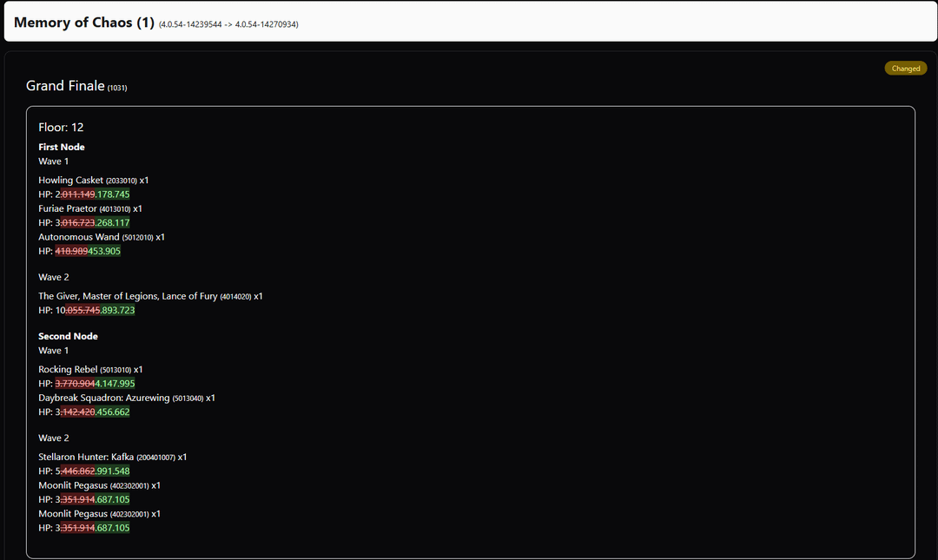Viewport: 938px width, 560px height.
Task: Click the First Node heading
Action: tap(62, 148)
